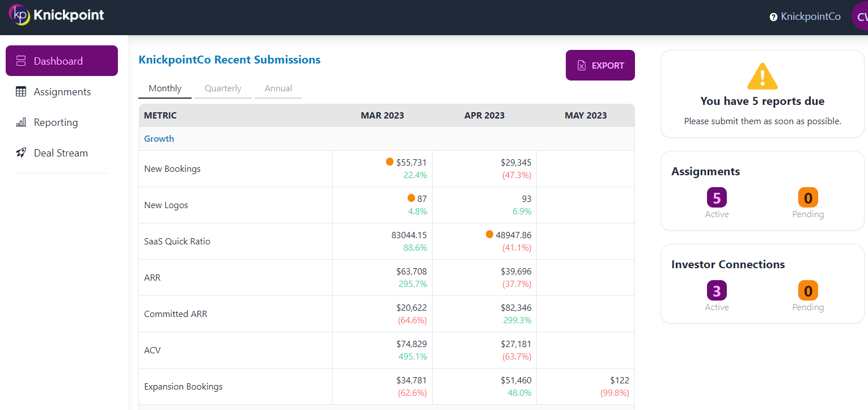Viewport: 868px width, 410px height.
Task: Click the Assignments Pending count badge 0
Action: click(x=808, y=198)
